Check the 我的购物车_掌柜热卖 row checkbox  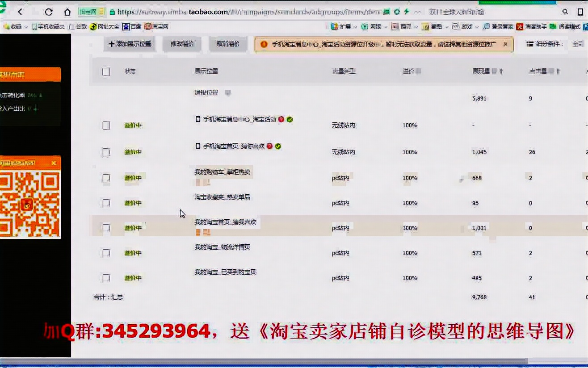(106, 178)
